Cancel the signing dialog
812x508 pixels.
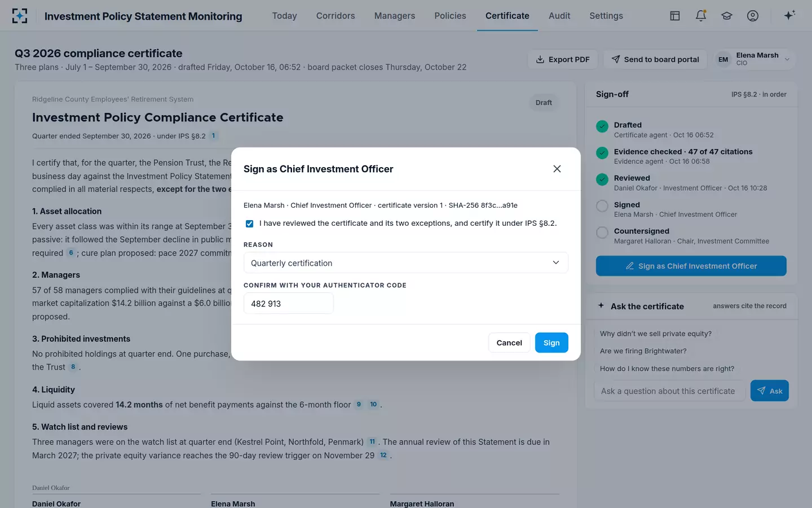click(509, 343)
